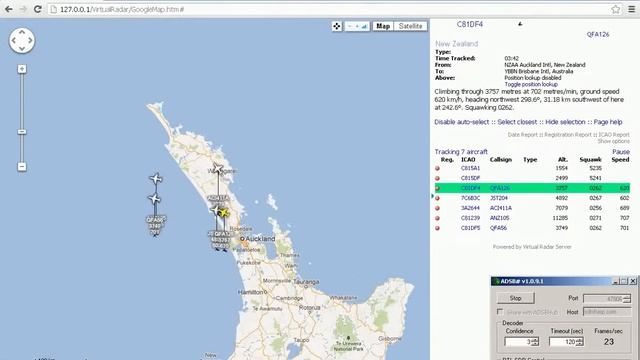The image size is (640, 360).
Task: Click Select closest link
Action: coord(517,122)
